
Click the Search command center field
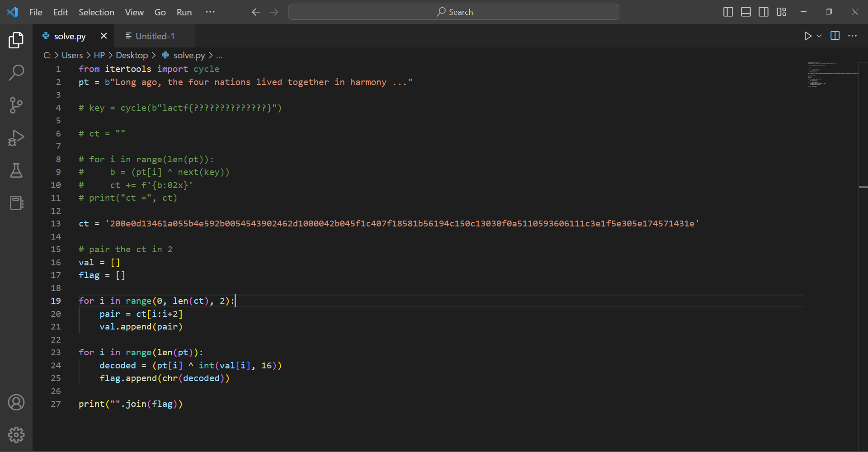click(x=453, y=12)
